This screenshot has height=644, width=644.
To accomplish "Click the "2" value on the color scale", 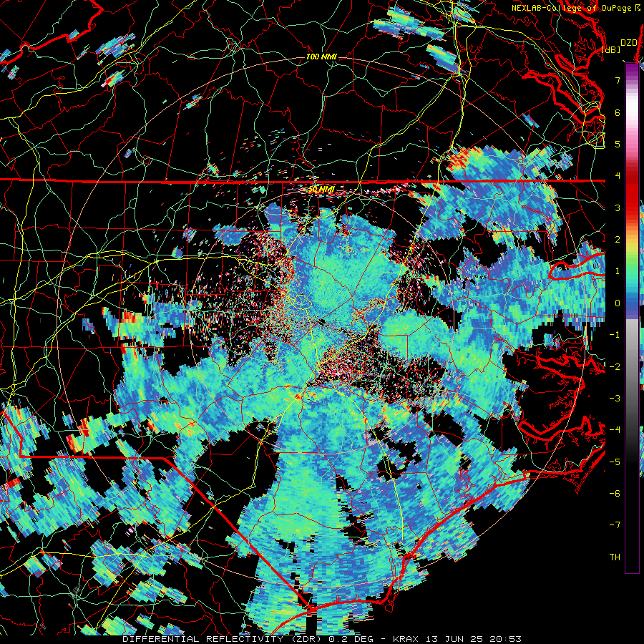I will tap(618, 240).
